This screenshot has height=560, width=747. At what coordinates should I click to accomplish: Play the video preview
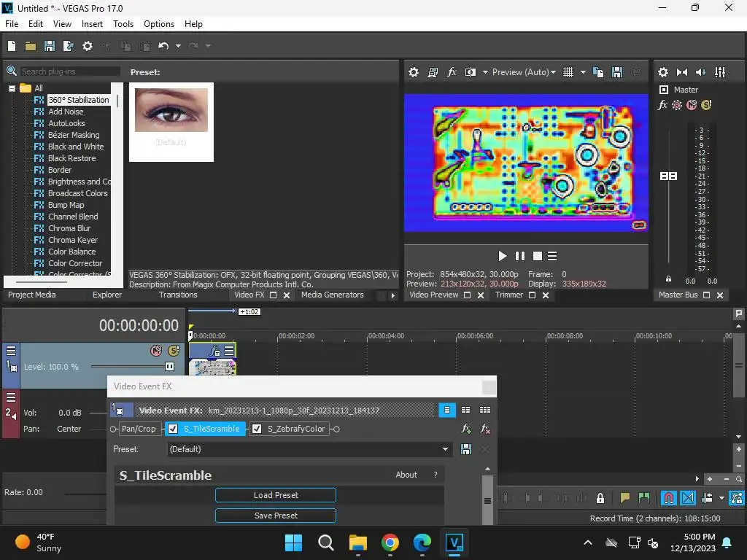coord(502,256)
